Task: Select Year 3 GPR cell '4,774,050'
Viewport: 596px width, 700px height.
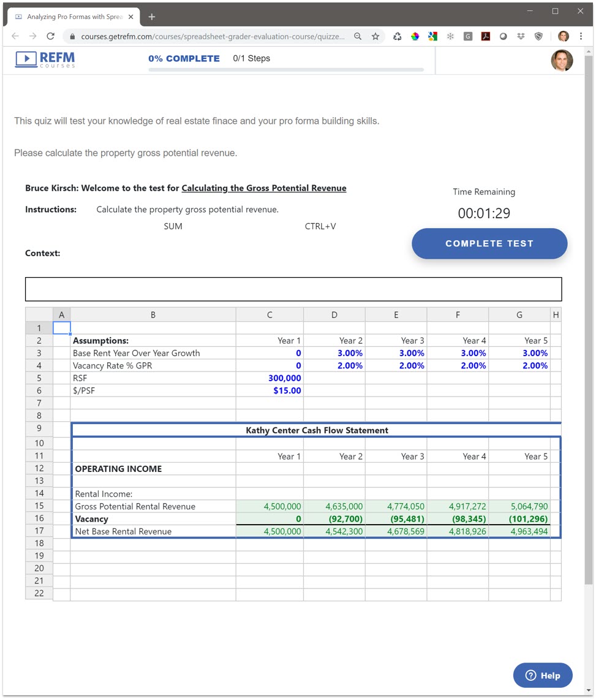Action: (x=396, y=506)
